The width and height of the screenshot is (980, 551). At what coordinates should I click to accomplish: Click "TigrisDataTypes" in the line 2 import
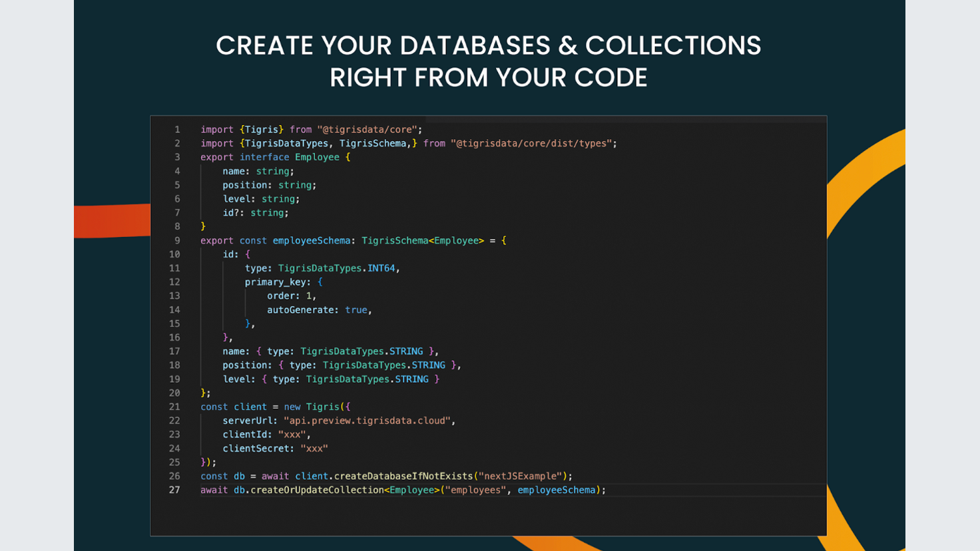286,143
